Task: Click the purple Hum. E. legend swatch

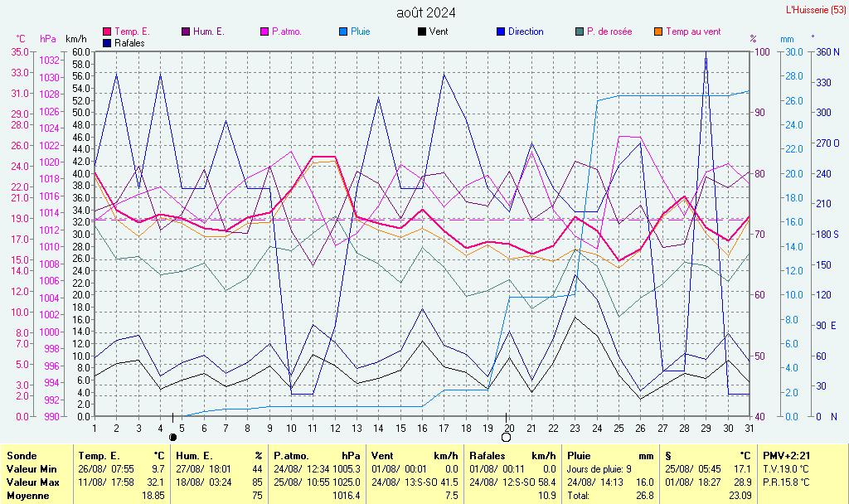Action: (186, 32)
